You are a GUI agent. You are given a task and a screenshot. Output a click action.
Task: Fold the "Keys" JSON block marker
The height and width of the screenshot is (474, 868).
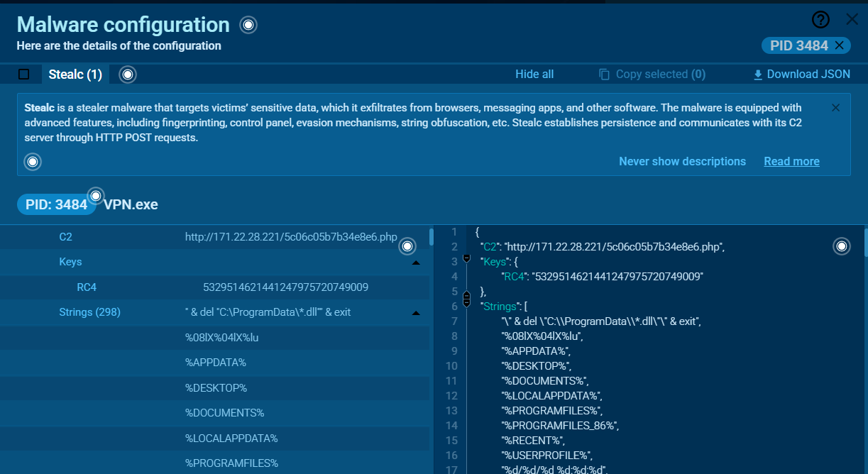[x=466, y=260]
